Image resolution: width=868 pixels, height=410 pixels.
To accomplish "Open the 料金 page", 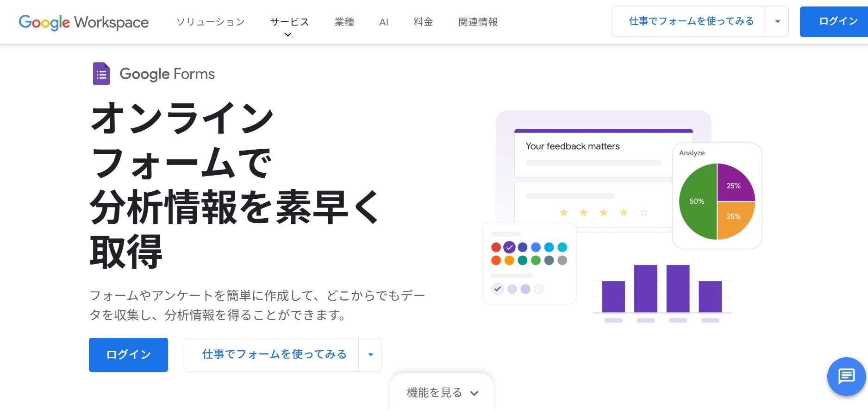I will coord(423,22).
